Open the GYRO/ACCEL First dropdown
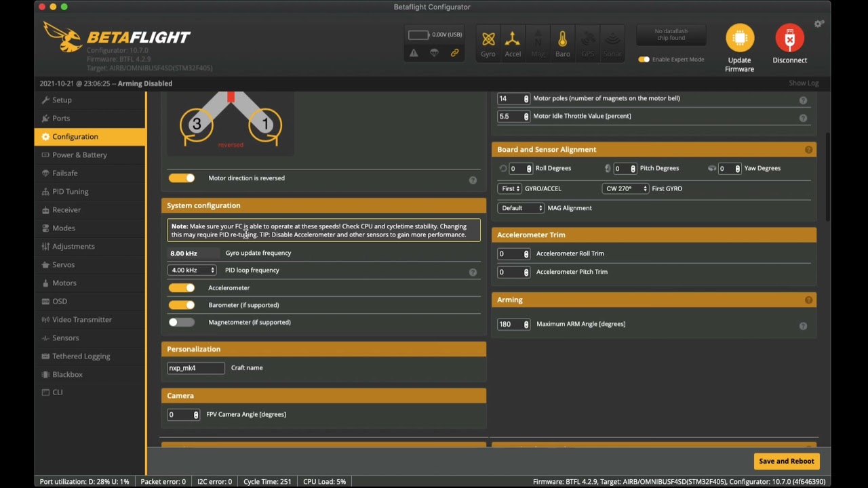The image size is (868, 488). tap(509, 188)
